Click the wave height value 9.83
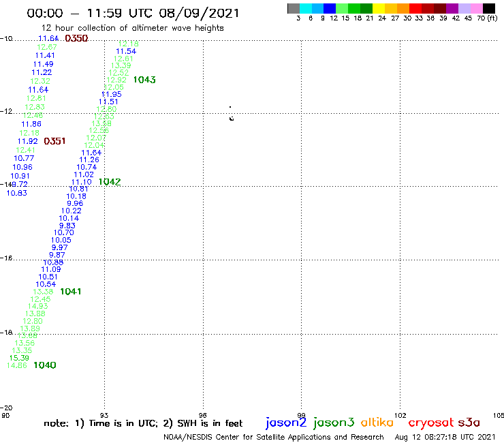Screen dimensions: 504x443 [67, 226]
